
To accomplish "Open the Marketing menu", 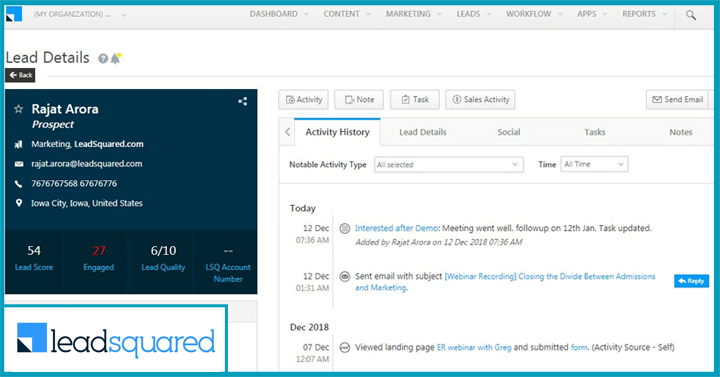I will 413,14.
